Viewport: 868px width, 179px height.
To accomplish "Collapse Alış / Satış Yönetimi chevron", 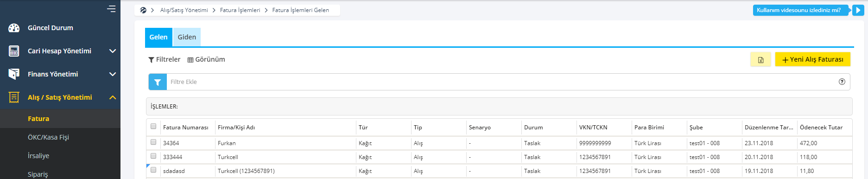I will pyautogui.click(x=112, y=97).
